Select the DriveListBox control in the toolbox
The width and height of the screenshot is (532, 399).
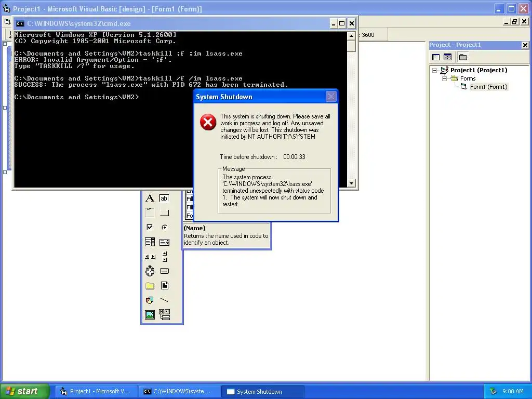coord(164,271)
